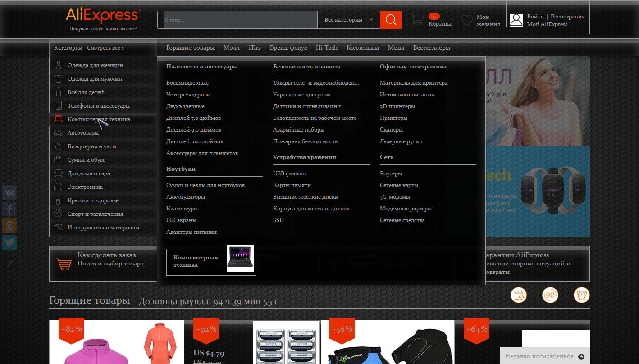The image size is (639, 364).
Task: Share via the Facebook social icon
Action: (9, 209)
